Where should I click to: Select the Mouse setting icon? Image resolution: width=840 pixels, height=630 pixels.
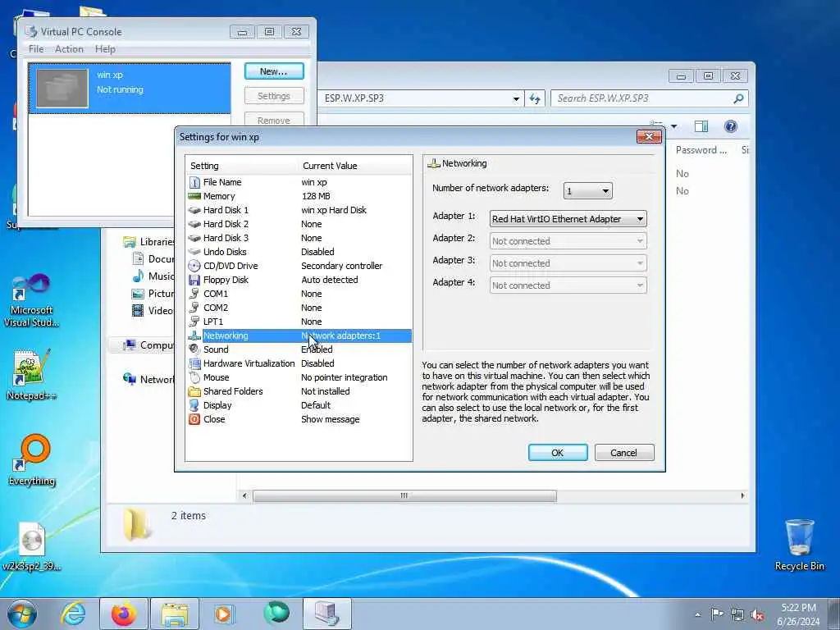194,377
